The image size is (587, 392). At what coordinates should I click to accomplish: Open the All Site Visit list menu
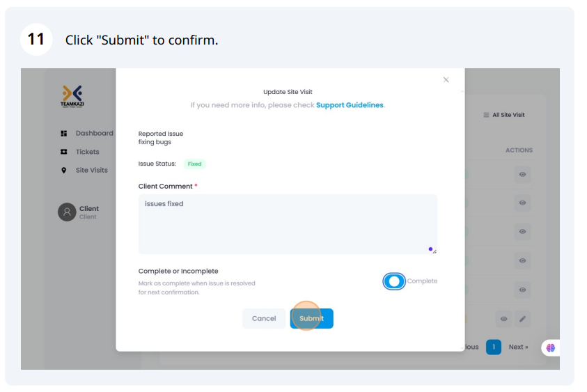point(504,115)
